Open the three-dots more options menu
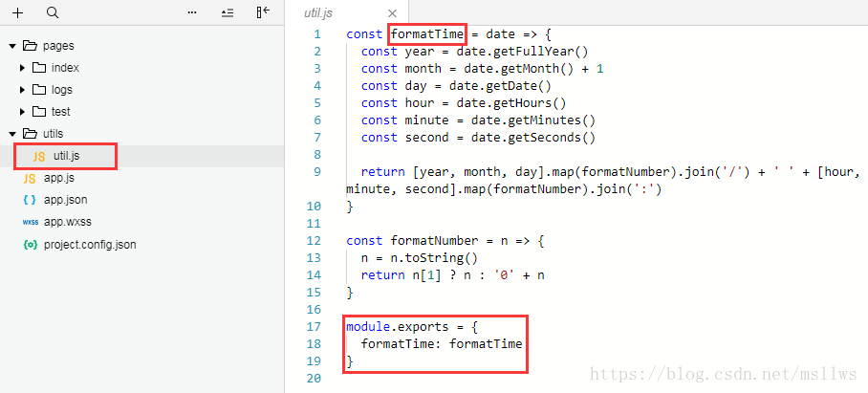The height and width of the screenshot is (393, 868). (192, 12)
